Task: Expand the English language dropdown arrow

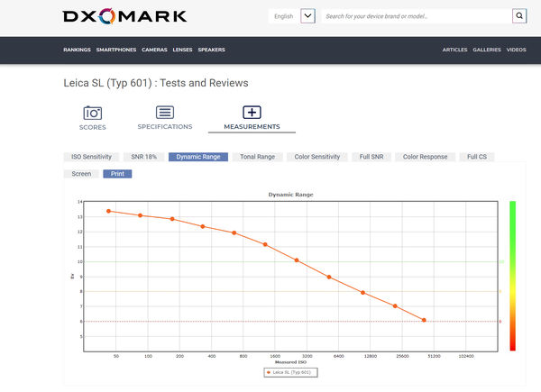Action: 307,16
